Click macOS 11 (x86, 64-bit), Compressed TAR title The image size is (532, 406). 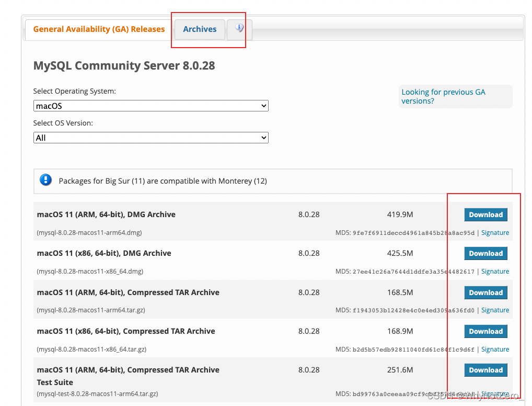point(126,331)
